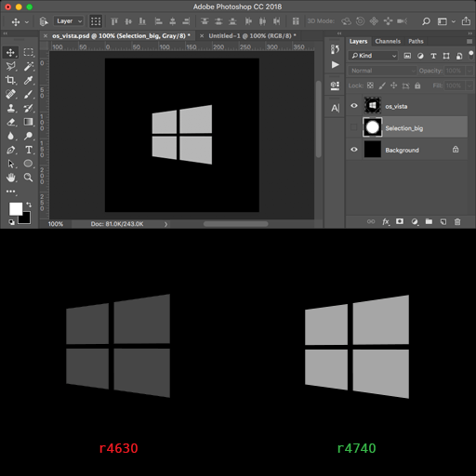Select the Eyedropper tool

[29, 80]
